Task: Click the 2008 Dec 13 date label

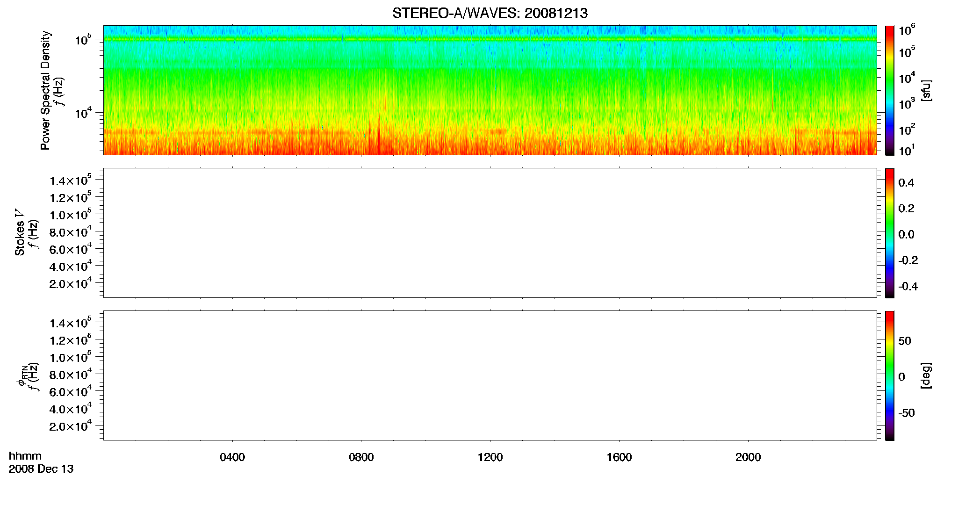Action: 41,469
